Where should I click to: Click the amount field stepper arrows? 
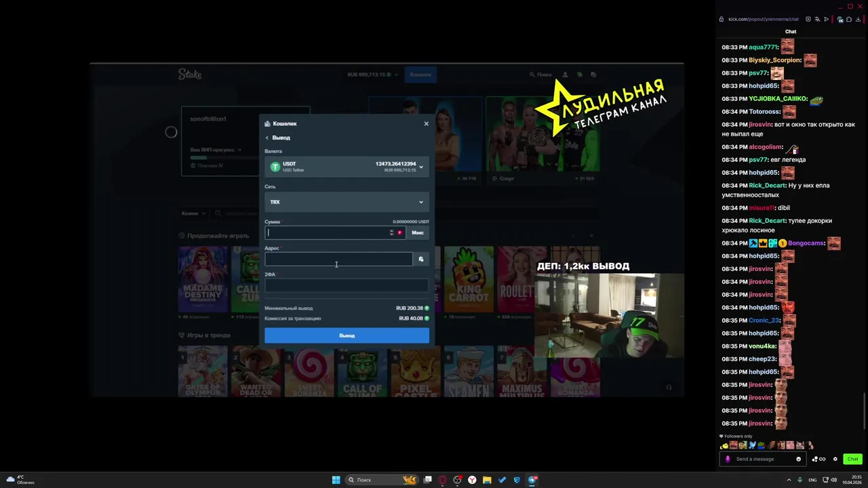[391, 232]
